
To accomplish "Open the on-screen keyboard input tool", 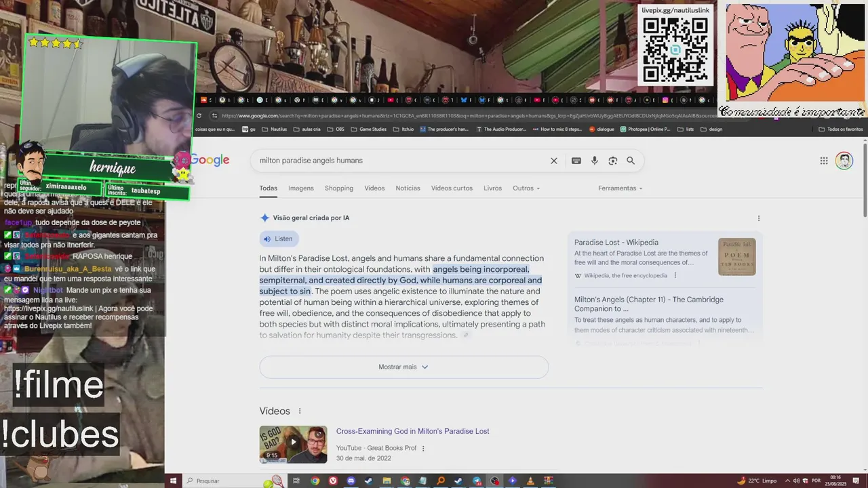I will click(x=576, y=161).
